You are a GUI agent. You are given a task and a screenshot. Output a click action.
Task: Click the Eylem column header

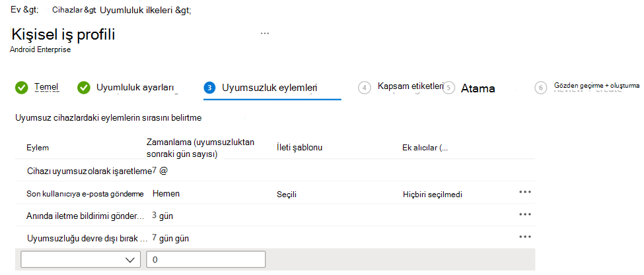pos(38,148)
